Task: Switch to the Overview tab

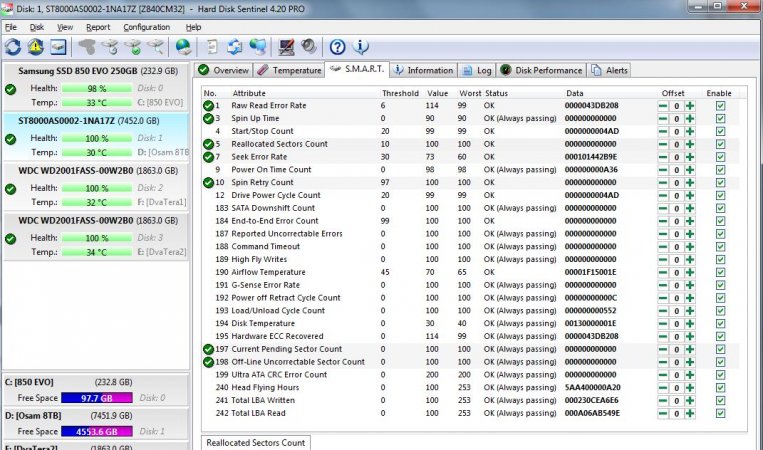Action: 224,71
